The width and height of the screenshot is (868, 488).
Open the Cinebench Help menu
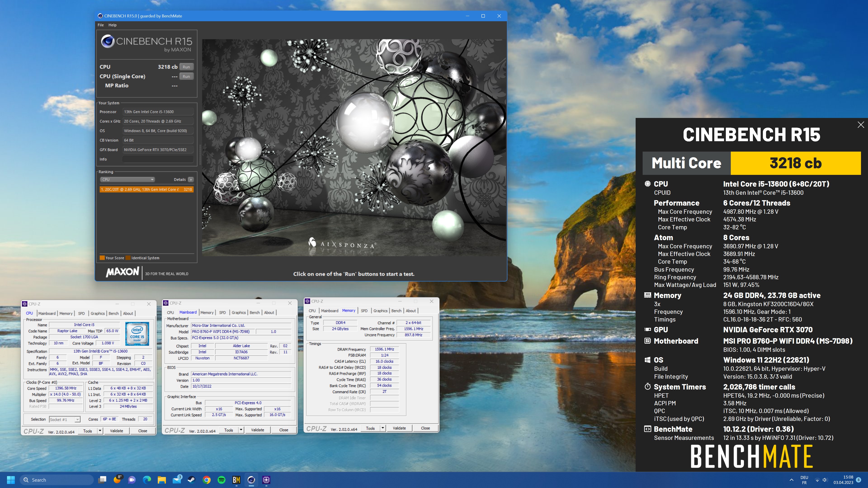(x=112, y=25)
